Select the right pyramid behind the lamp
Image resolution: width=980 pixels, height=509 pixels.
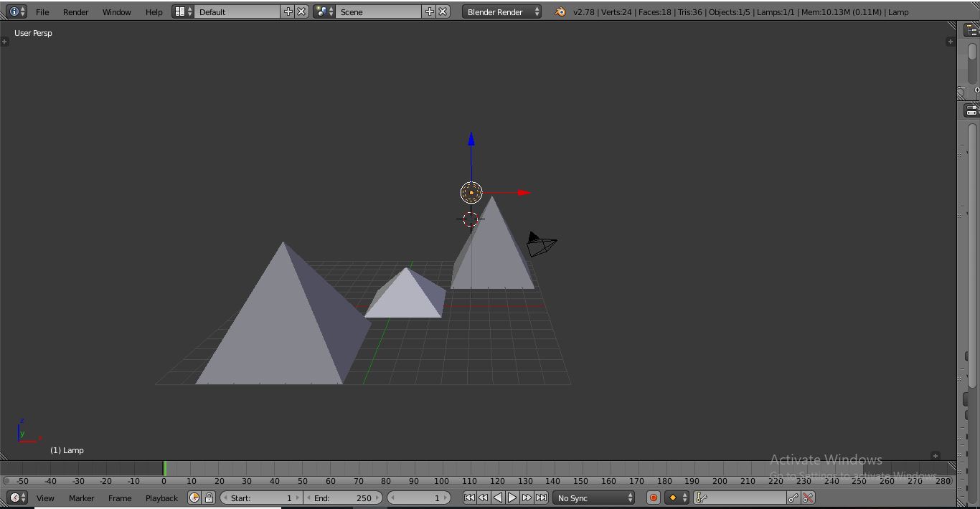coord(494,251)
